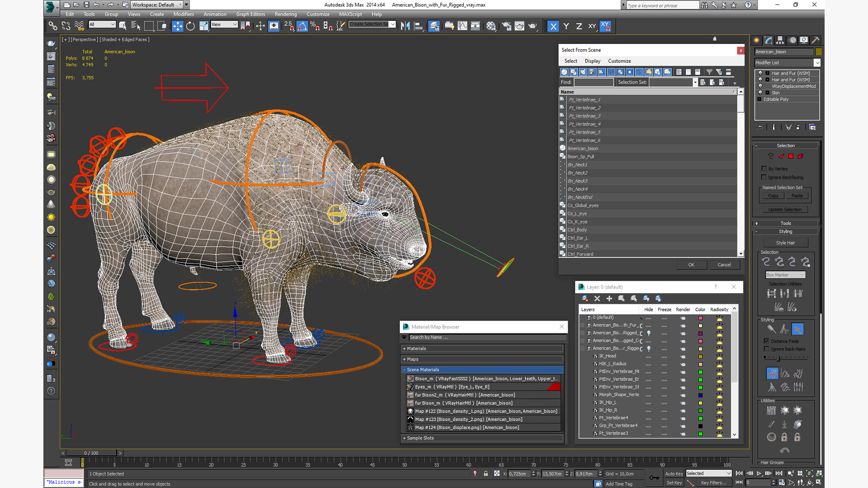Open Customize menu in Select From Scene

click(x=619, y=61)
